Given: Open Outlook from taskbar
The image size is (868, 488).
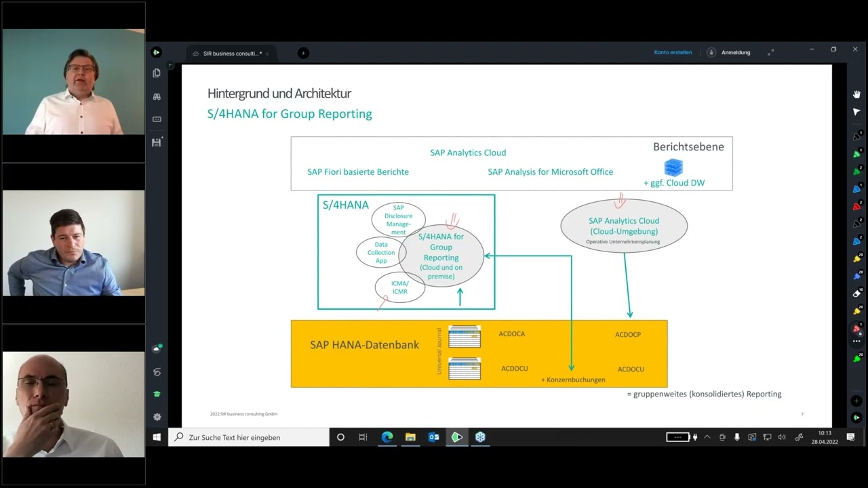Looking at the screenshot, I should 433,437.
